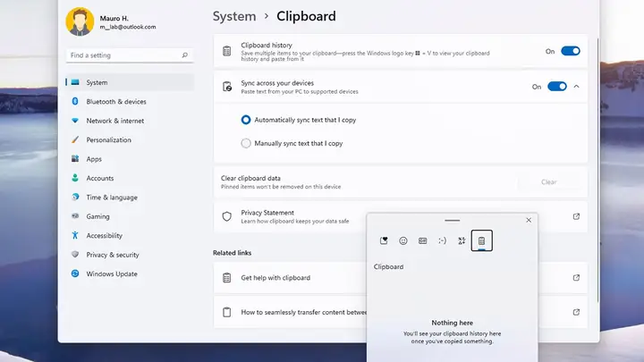Open System settings category label

tap(97, 82)
